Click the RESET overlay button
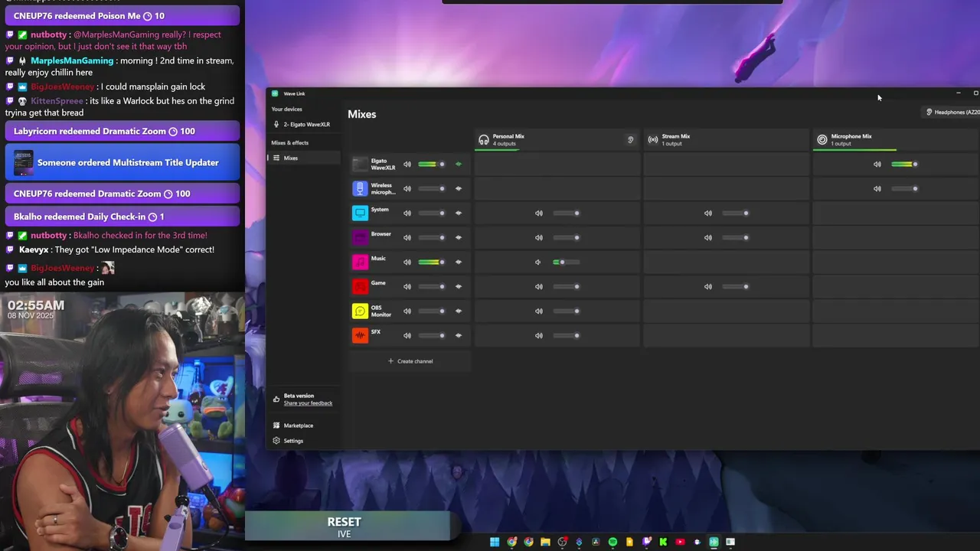This screenshot has width=980, height=551. click(x=348, y=526)
